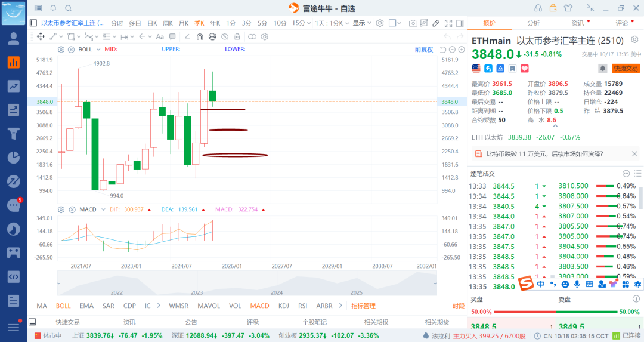Open the 评论 comments tab
644x342 pixels.
coord(622,23)
